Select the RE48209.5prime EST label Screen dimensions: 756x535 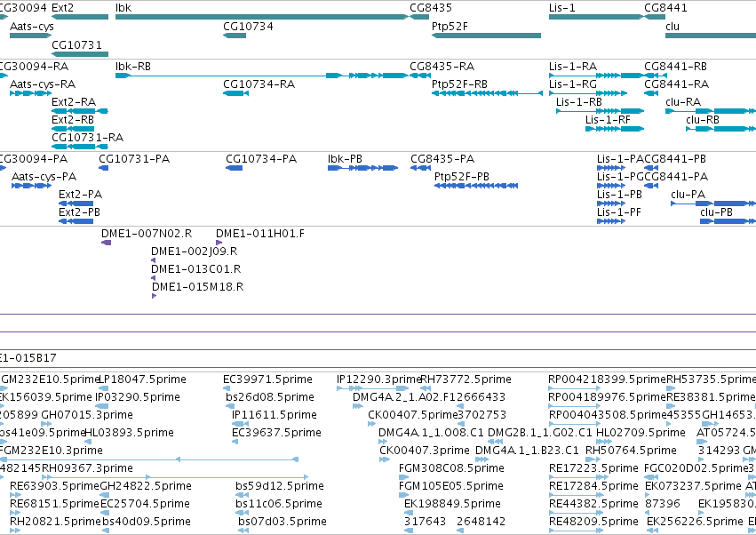coord(593,522)
